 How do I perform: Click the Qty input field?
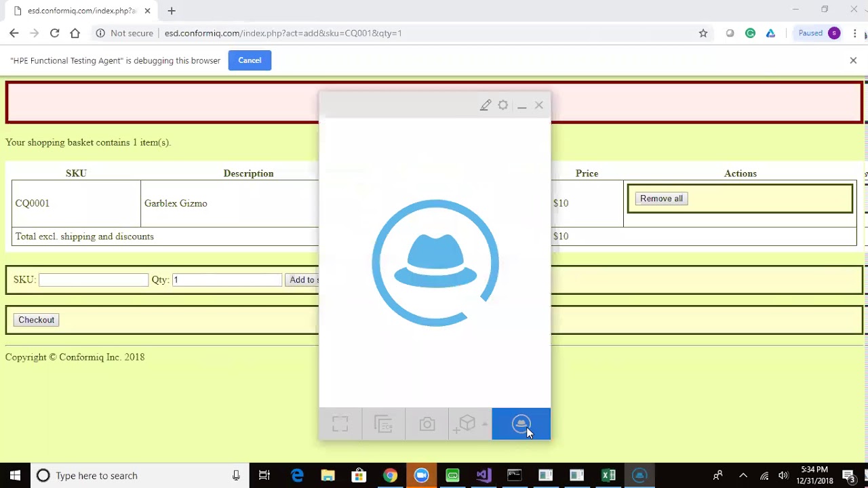coord(227,280)
